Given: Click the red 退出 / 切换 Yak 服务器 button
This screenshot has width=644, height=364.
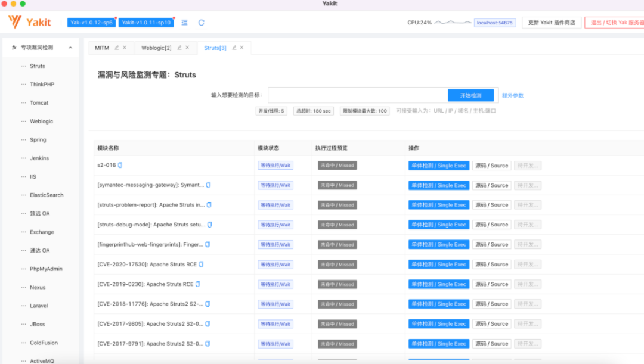Looking at the screenshot, I should click(x=614, y=23).
